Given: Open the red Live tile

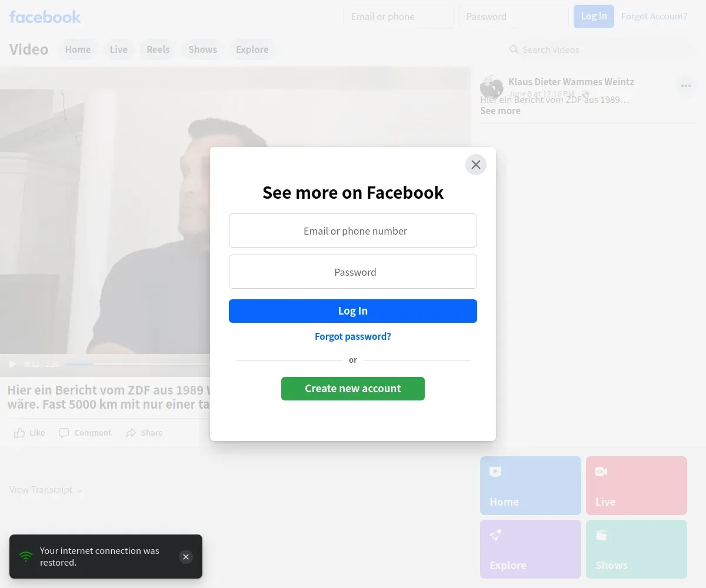Looking at the screenshot, I should 637,486.
